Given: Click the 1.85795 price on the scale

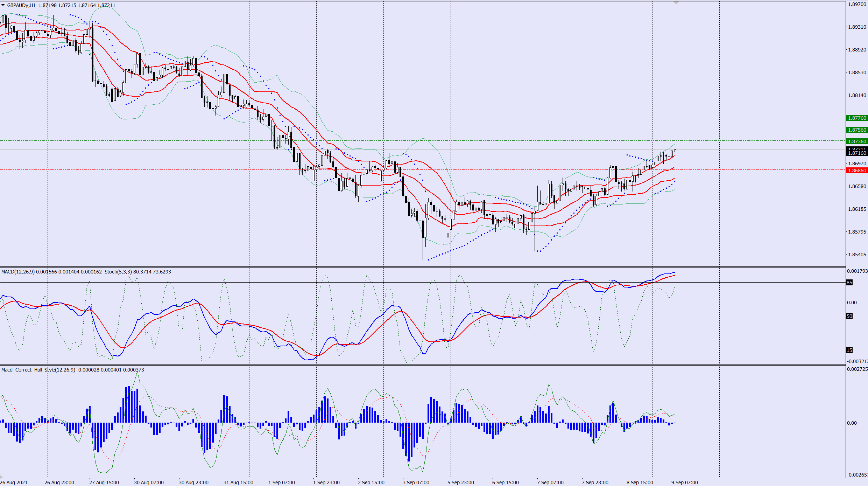Looking at the screenshot, I should pos(857,232).
